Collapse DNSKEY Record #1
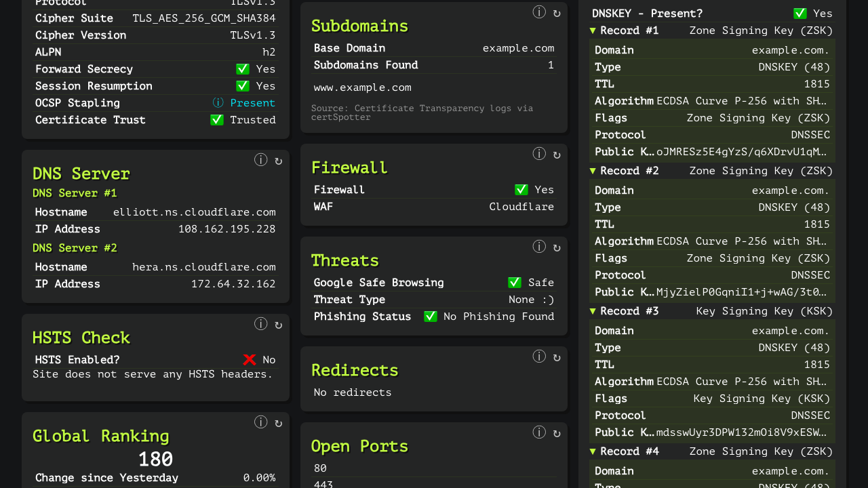The image size is (868, 488). tap(593, 30)
